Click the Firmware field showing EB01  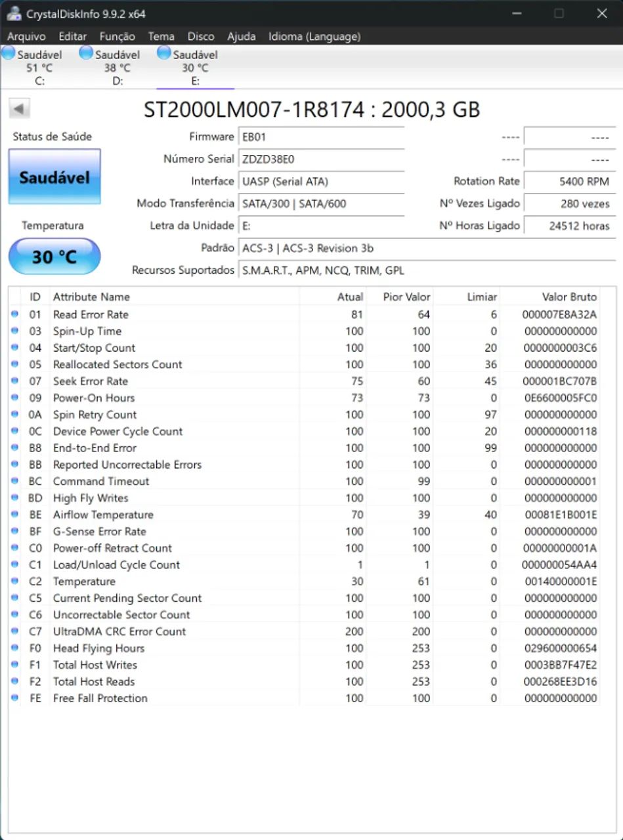coord(321,137)
